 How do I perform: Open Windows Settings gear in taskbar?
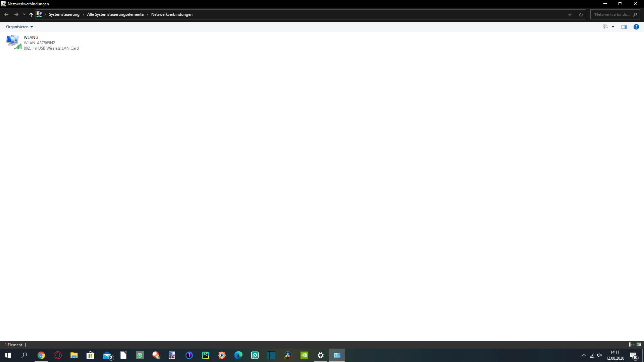[320, 355]
